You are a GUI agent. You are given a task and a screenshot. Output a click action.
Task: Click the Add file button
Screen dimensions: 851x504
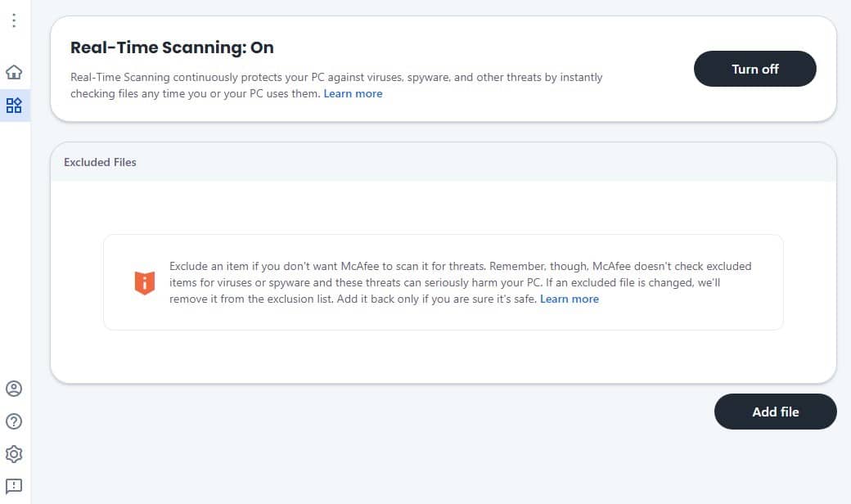(x=775, y=412)
